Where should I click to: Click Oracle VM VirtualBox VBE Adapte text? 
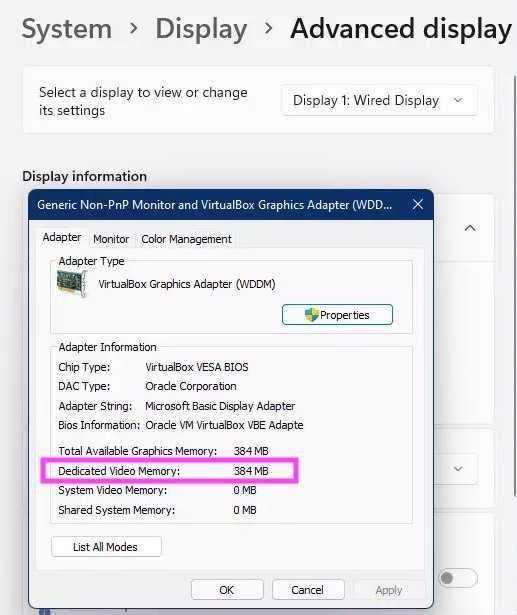point(224,425)
